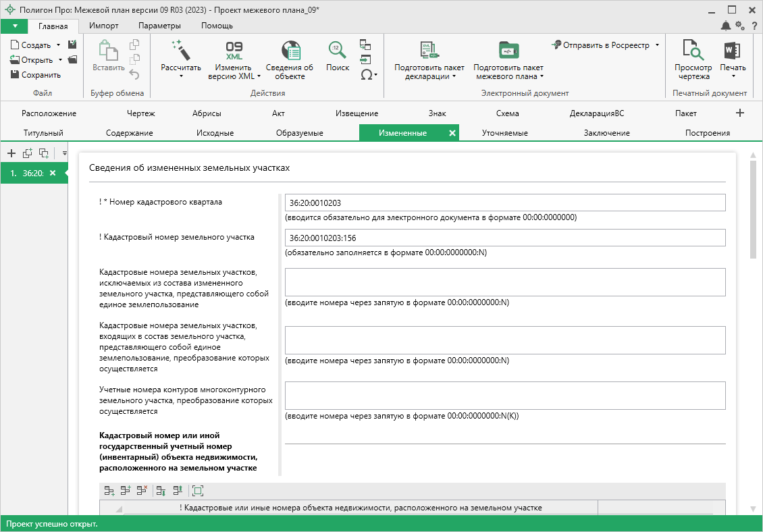The image size is (763, 532).
Task: Expand Подготовить пакет межевого плана menu
Action: (x=542, y=76)
